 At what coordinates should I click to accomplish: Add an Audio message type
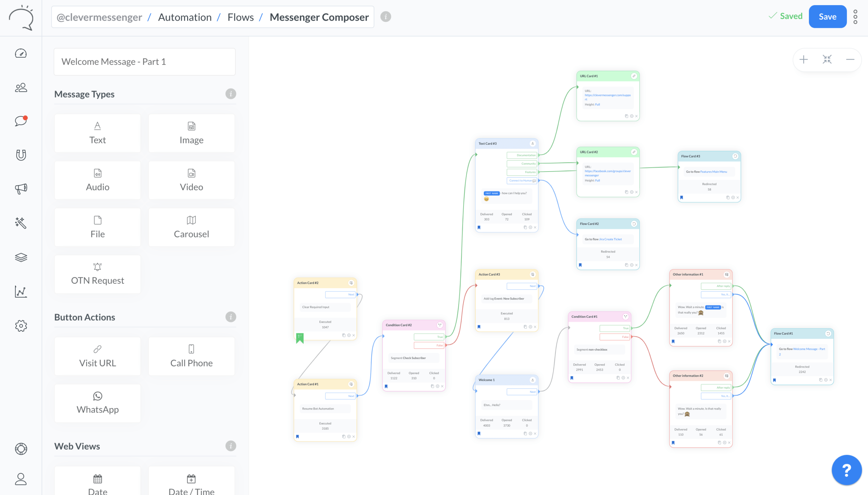98,180
